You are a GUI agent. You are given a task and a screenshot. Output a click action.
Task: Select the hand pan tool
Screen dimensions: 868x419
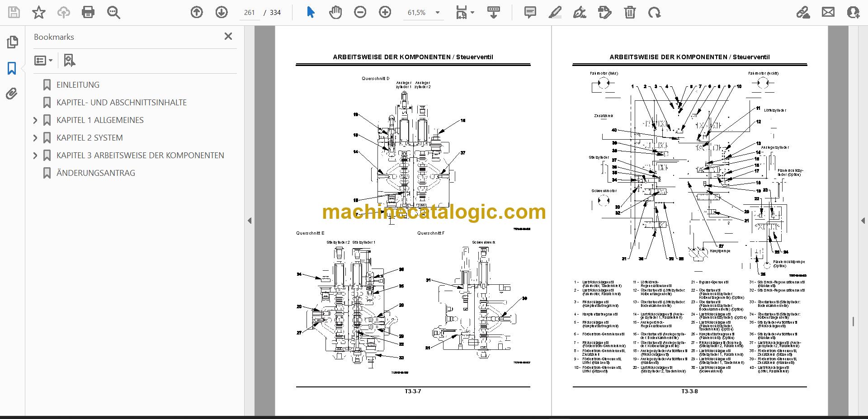tap(335, 12)
